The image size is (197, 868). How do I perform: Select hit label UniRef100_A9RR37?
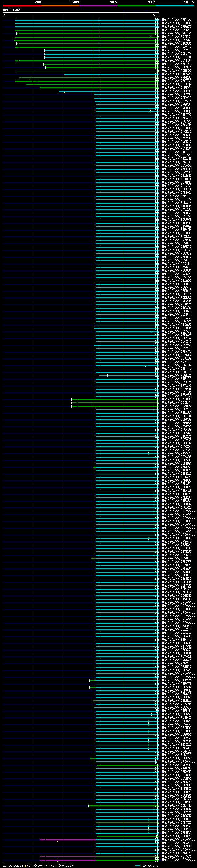click(177, 78)
